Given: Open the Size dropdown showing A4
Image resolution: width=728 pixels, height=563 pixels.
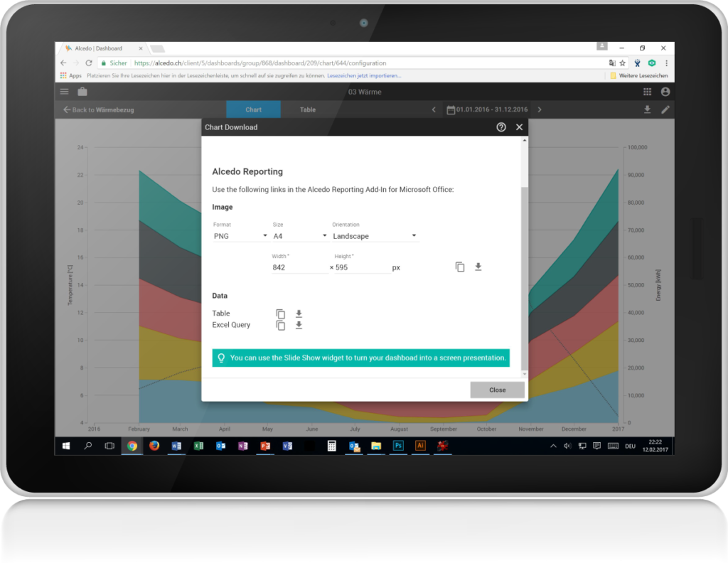Looking at the screenshot, I should click(x=300, y=236).
